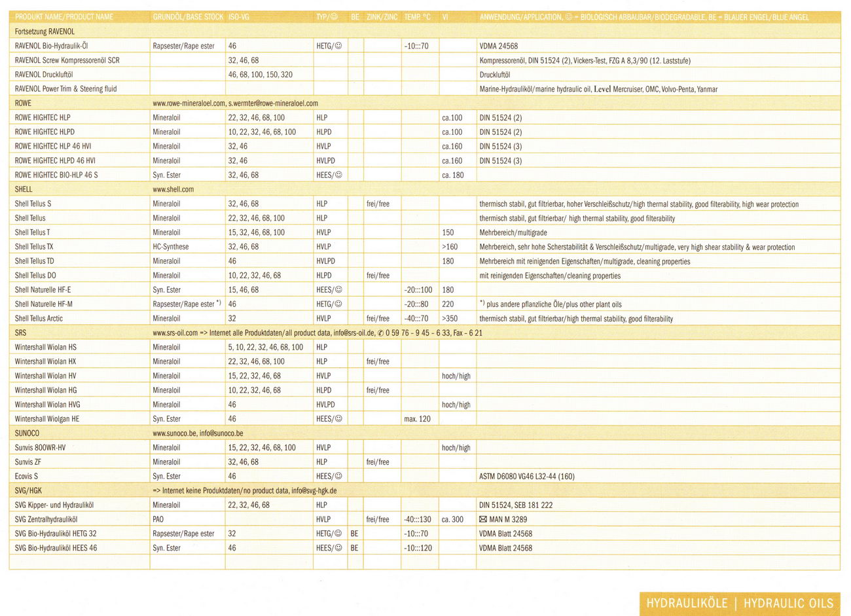This screenshot has width=851, height=616.
Task: Select the Fortsetzung RAVENOL section heading
Action: pyautogui.click(x=45, y=31)
